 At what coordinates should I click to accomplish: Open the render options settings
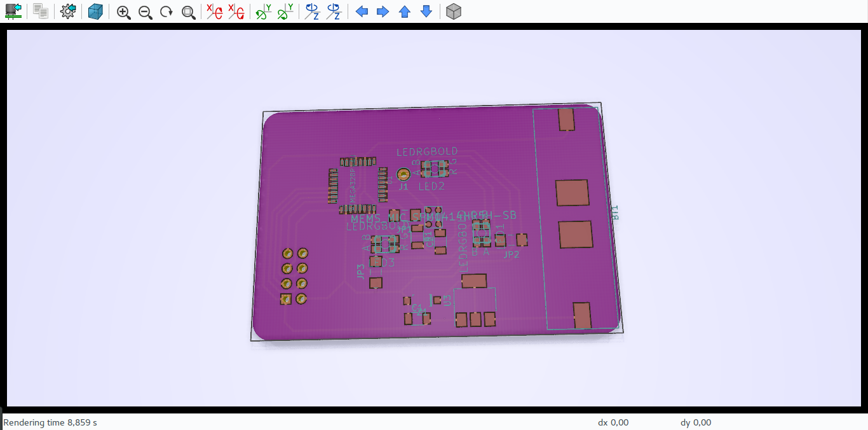[x=67, y=11]
